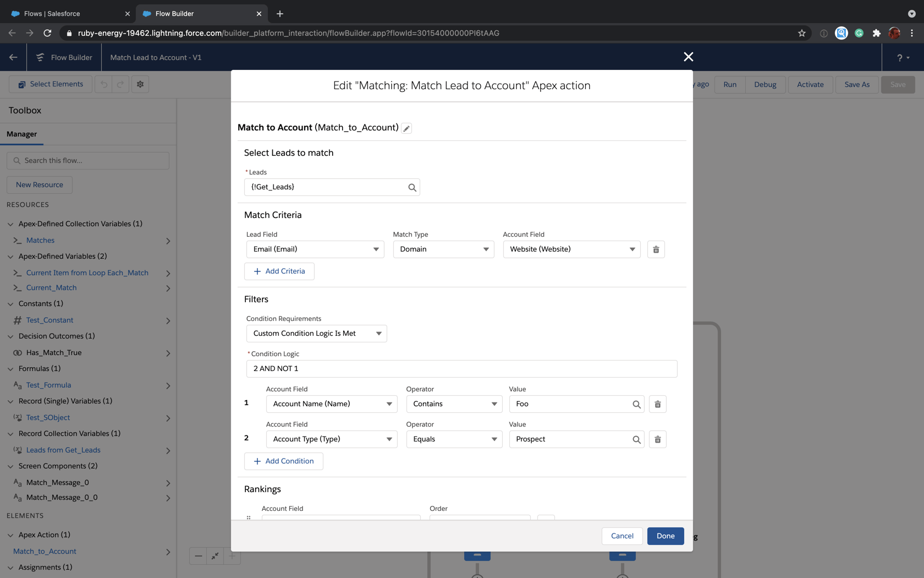The height and width of the screenshot is (578, 924).
Task: Click the Done button
Action: tap(665, 536)
